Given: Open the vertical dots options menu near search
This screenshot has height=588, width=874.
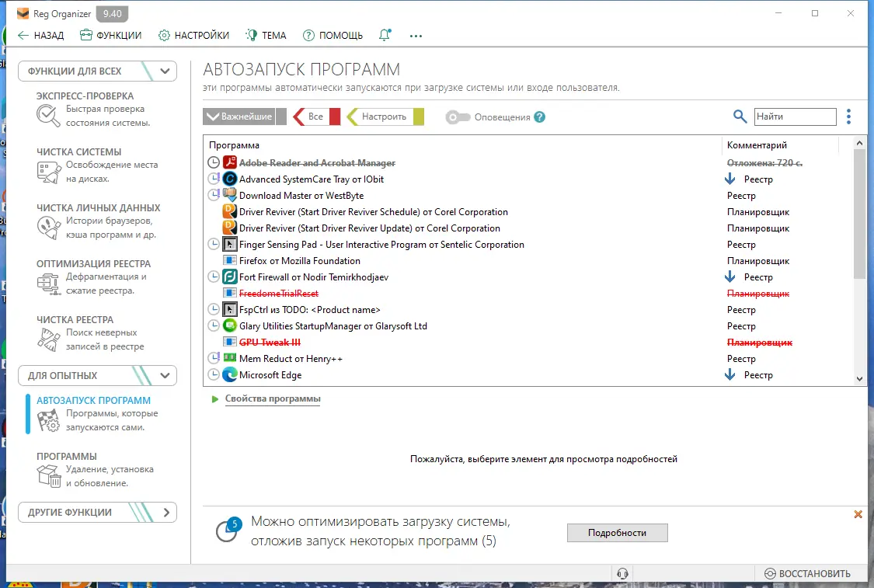Looking at the screenshot, I should (848, 117).
